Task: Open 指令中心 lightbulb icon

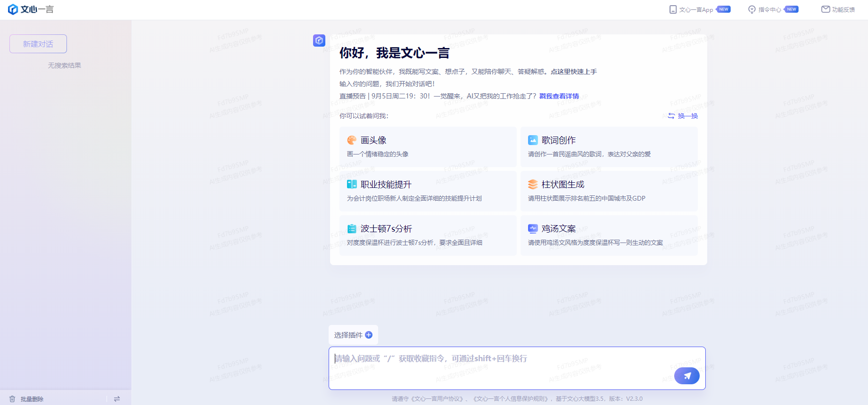Action: point(752,9)
